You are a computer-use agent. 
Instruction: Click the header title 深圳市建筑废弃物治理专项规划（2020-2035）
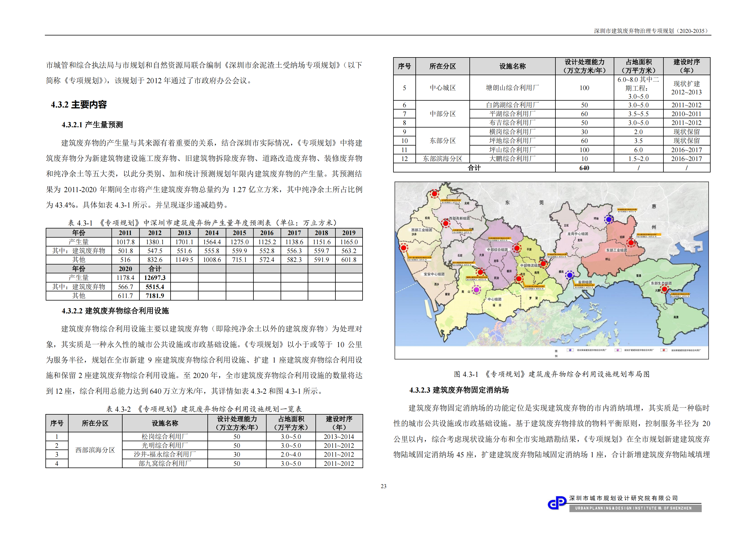pos(652,31)
